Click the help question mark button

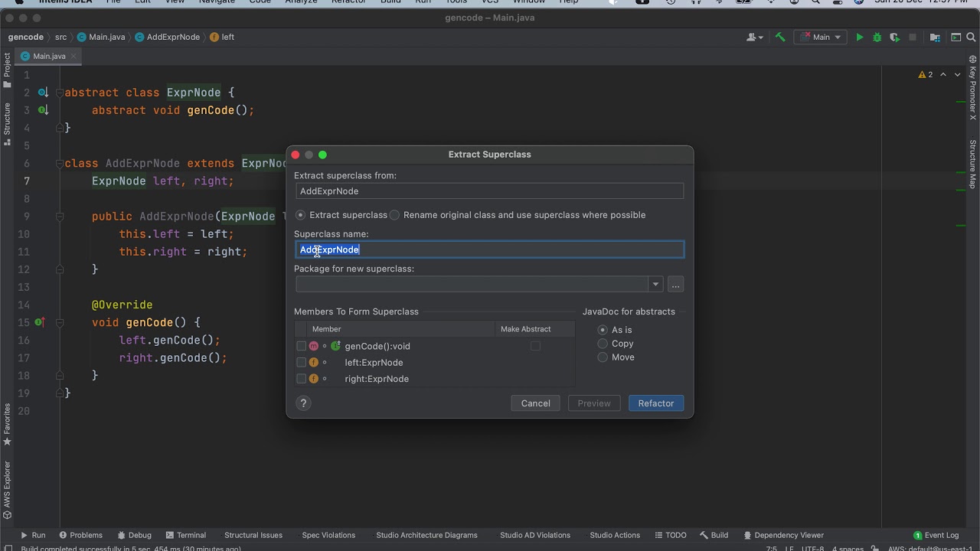[303, 403]
